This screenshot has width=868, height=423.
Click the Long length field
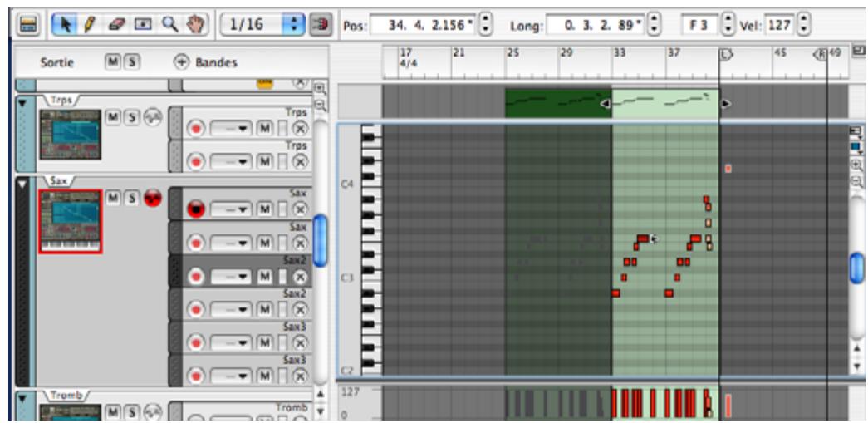[596, 26]
